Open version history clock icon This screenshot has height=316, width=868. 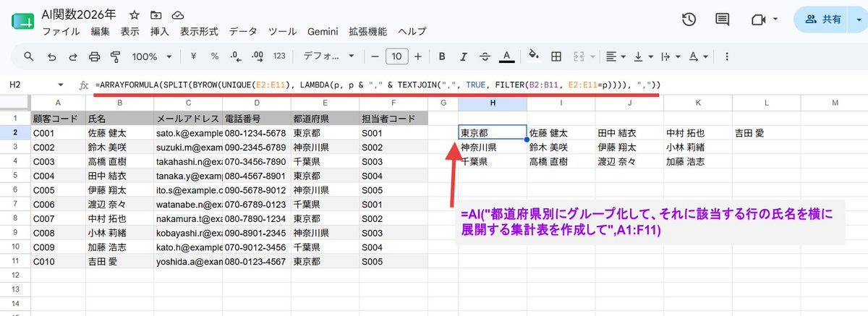[689, 20]
